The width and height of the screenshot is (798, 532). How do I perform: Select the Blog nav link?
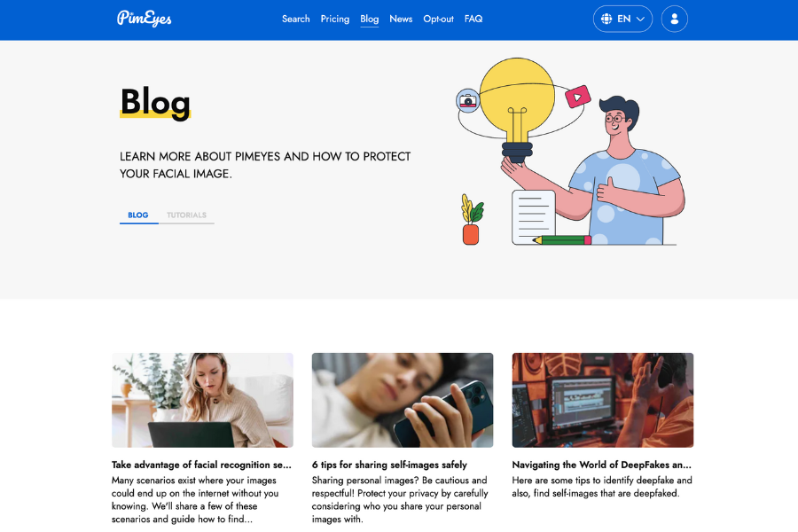tap(370, 19)
